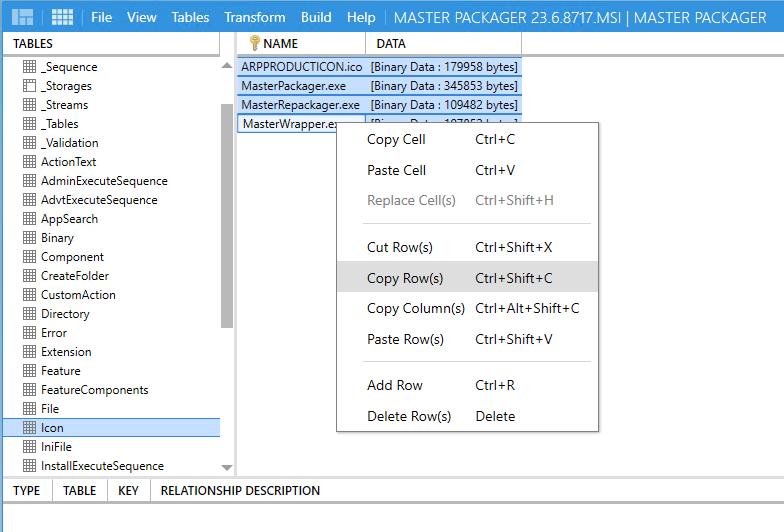The height and width of the screenshot is (532, 784).
Task: Open the Transform menu
Action: [x=254, y=18]
